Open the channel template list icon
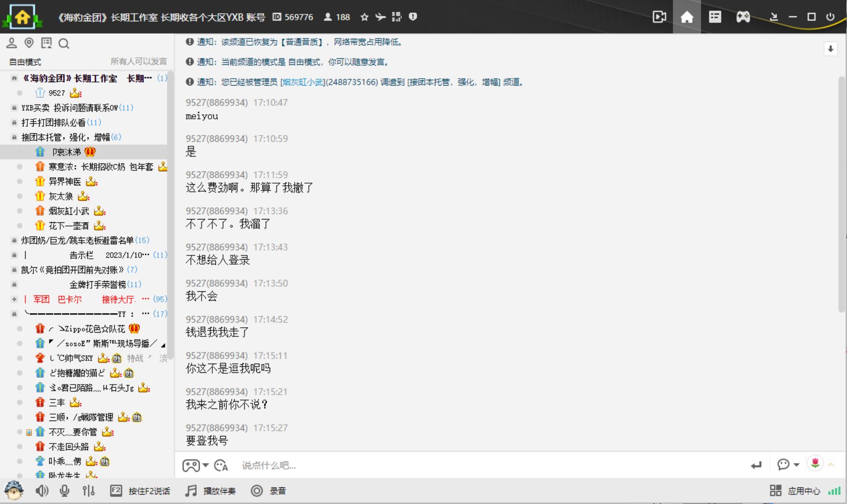 (715, 17)
